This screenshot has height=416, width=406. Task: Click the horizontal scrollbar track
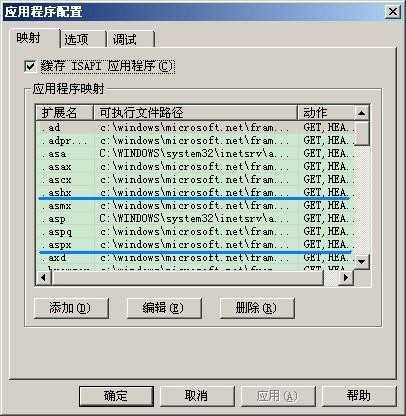click(331, 277)
